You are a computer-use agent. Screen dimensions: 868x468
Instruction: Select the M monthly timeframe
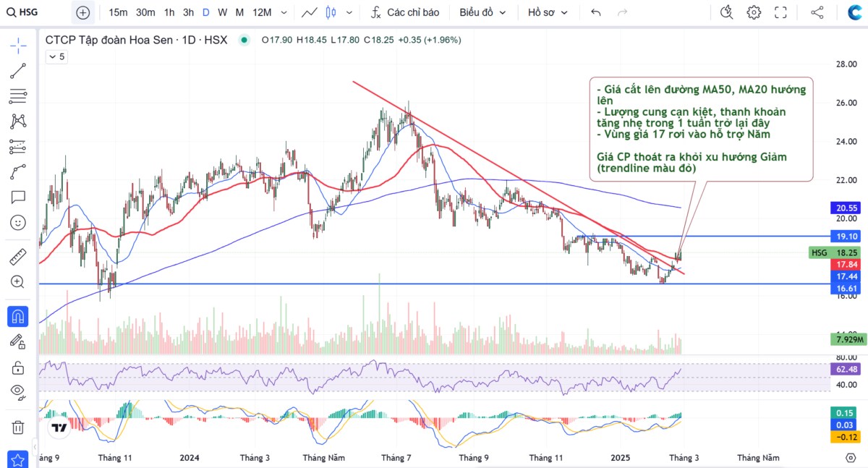pyautogui.click(x=239, y=12)
